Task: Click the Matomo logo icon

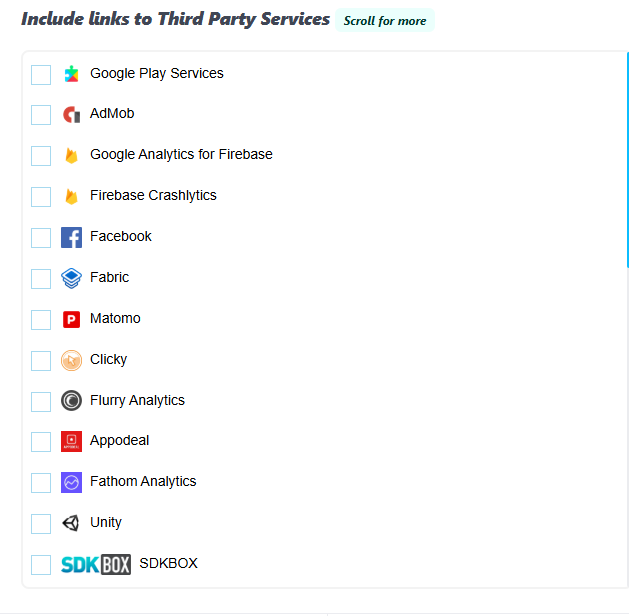Action: click(x=71, y=319)
